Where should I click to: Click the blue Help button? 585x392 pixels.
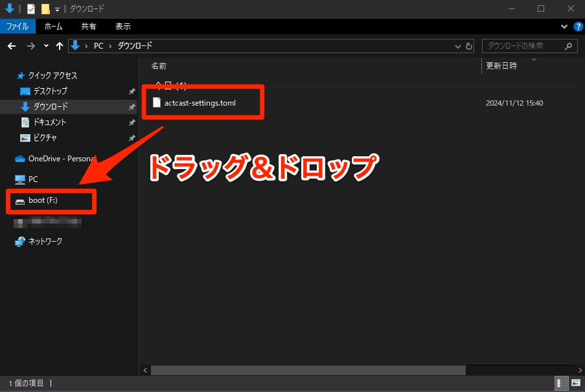click(579, 26)
